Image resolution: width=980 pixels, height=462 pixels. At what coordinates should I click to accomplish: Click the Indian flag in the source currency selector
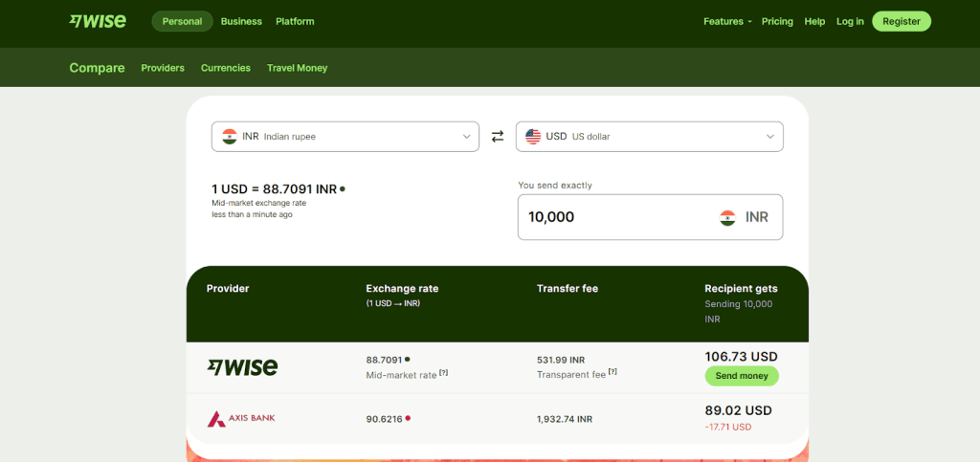230,137
